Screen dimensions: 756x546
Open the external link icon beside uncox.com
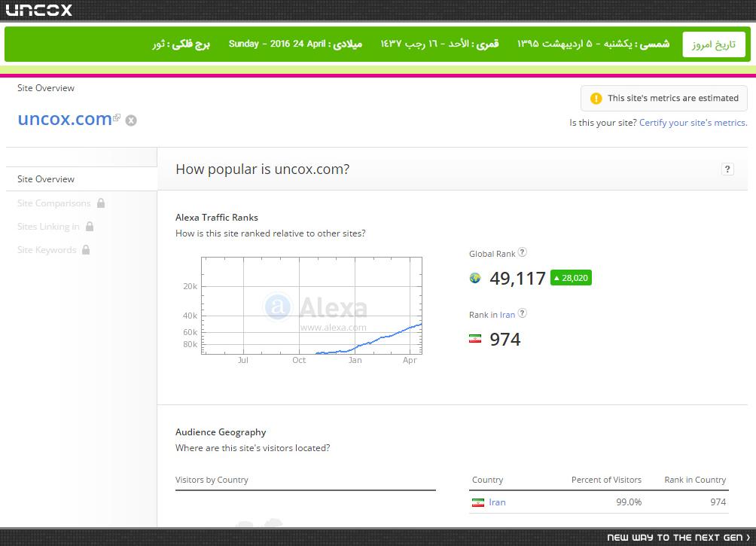click(117, 117)
